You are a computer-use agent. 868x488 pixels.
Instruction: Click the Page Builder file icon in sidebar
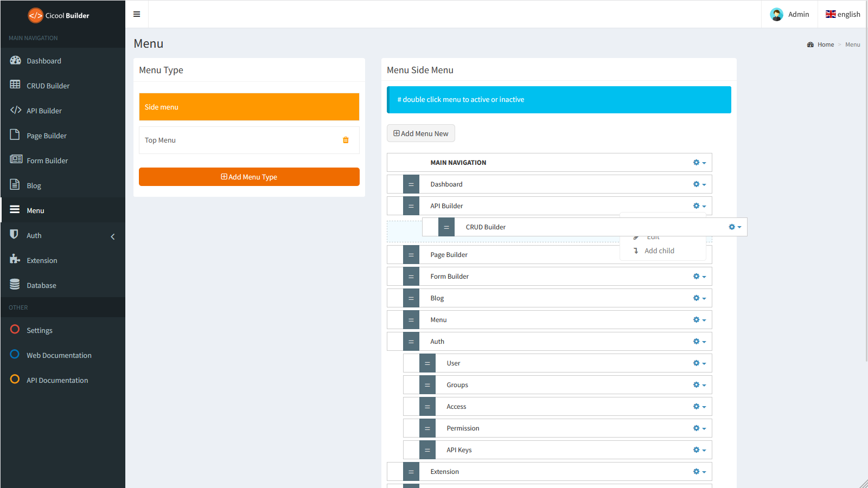(x=15, y=134)
